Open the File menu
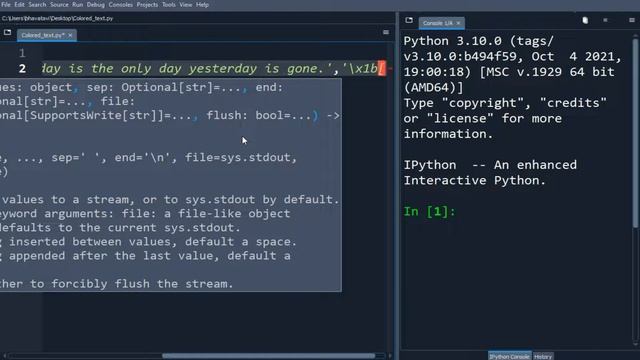The width and height of the screenshot is (640, 360). (6, 5)
